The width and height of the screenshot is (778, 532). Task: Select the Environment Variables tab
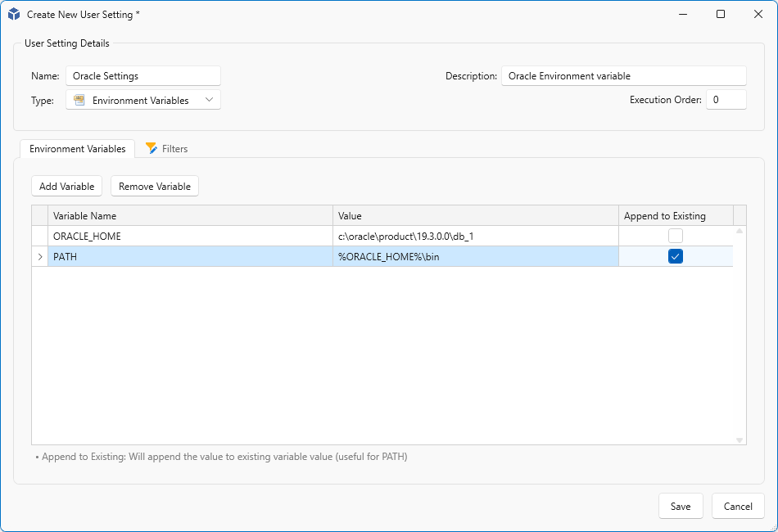pyautogui.click(x=78, y=149)
